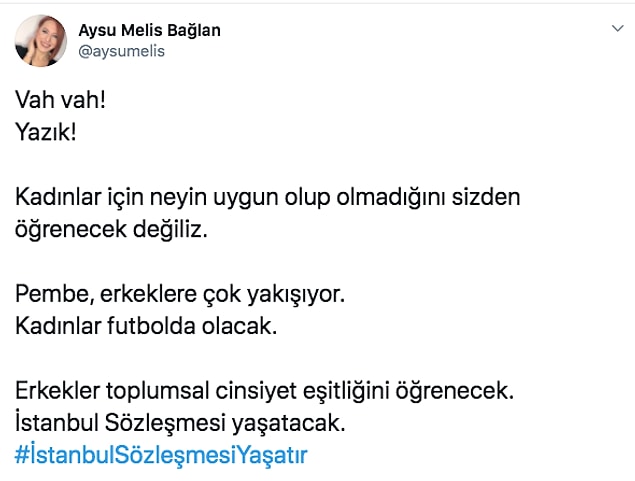Click the word "toplumsal" in the tweet

pyautogui.click(x=157, y=392)
